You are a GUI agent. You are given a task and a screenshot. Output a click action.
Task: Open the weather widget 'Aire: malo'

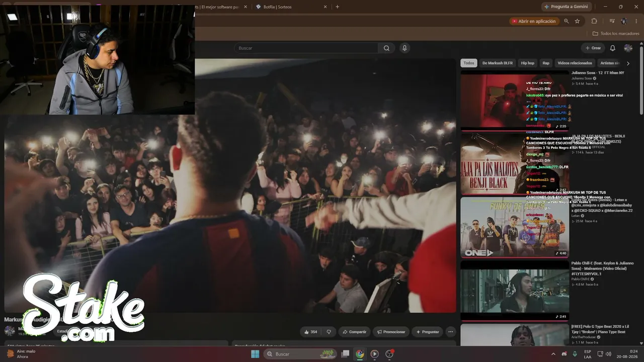tap(21, 354)
